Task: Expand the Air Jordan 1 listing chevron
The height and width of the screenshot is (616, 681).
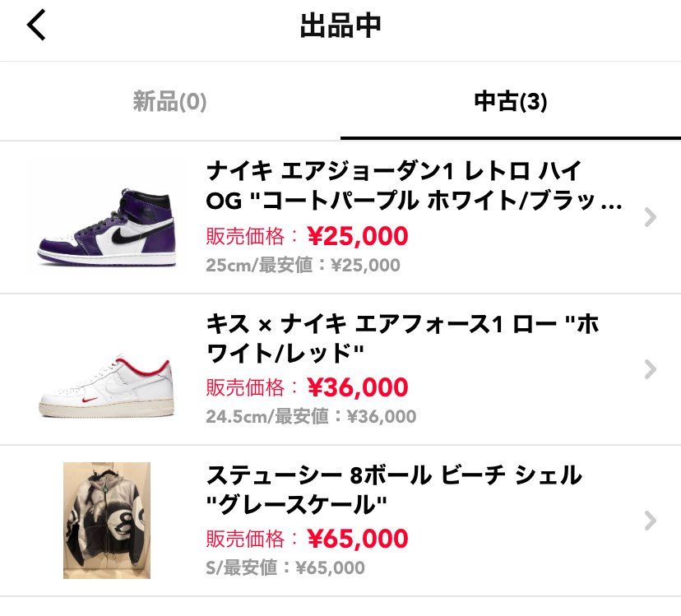Action: (x=651, y=217)
